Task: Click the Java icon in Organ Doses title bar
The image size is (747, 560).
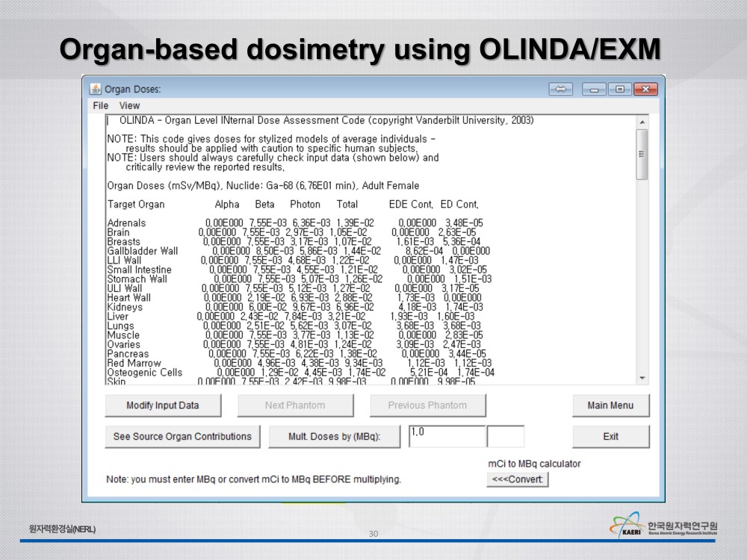Action: click(96, 89)
